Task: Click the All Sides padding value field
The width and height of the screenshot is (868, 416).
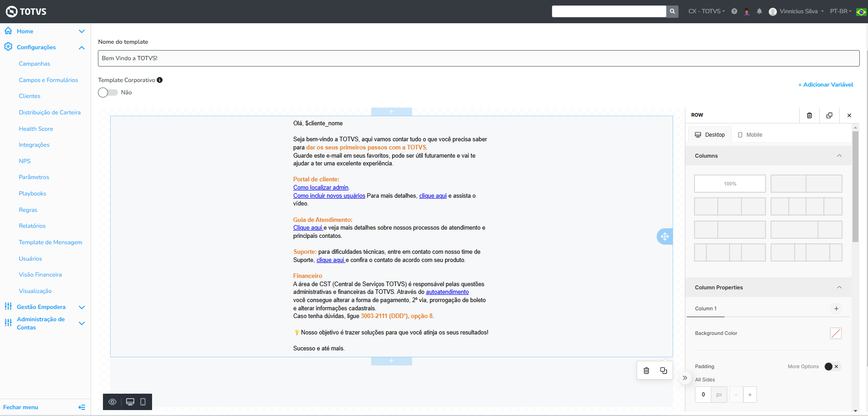Action: tap(703, 395)
